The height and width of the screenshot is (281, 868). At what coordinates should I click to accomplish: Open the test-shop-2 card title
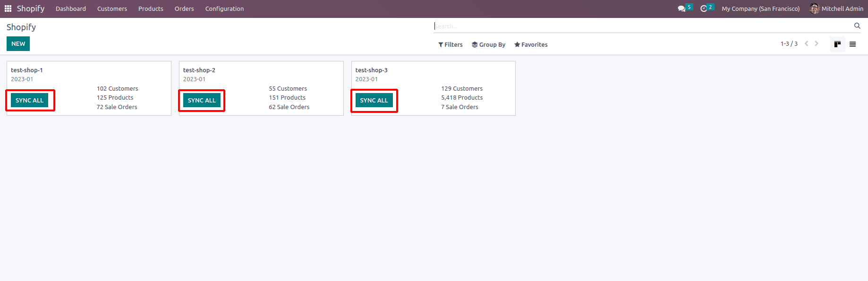click(x=199, y=70)
